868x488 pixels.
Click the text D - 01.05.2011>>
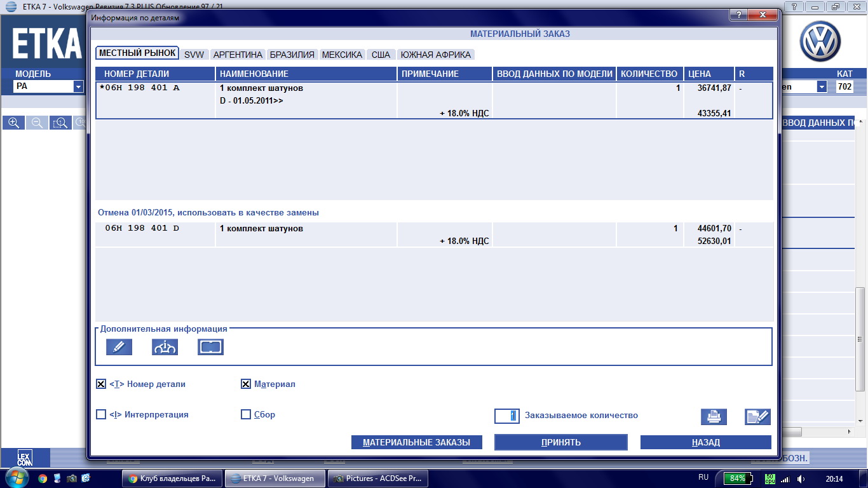(x=251, y=100)
